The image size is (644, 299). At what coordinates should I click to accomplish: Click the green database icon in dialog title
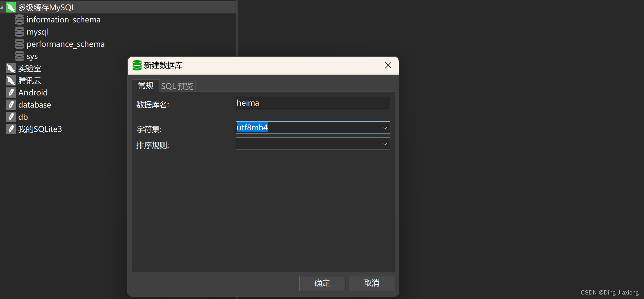[x=137, y=65]
